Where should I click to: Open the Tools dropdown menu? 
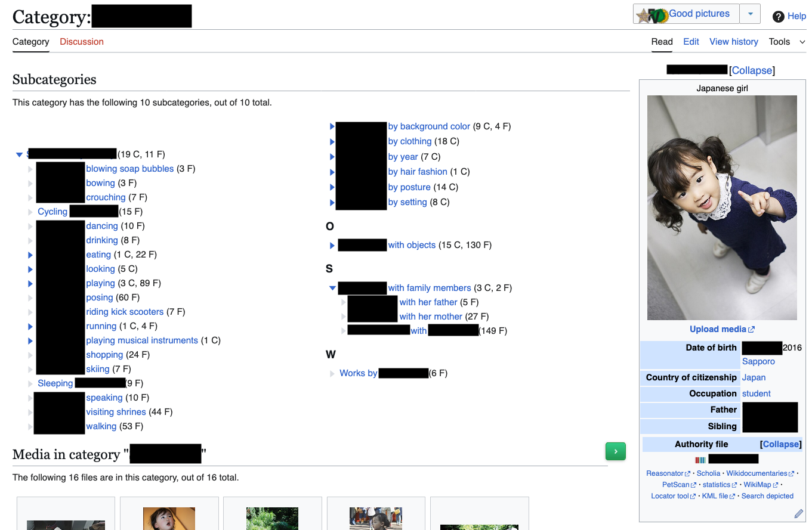(x=787, y=42)
